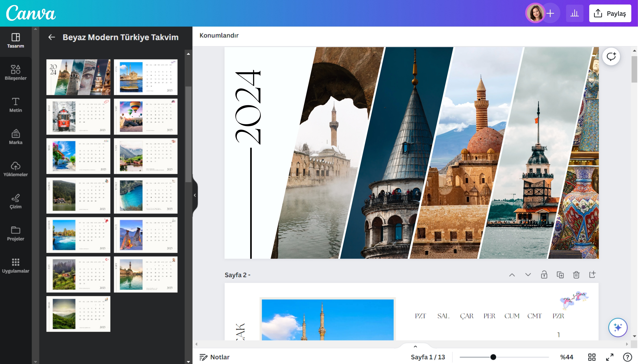Select the 2024 collage cover template thumbnail
The height and width of the screenshot is (364, 638).
point(78,77)
